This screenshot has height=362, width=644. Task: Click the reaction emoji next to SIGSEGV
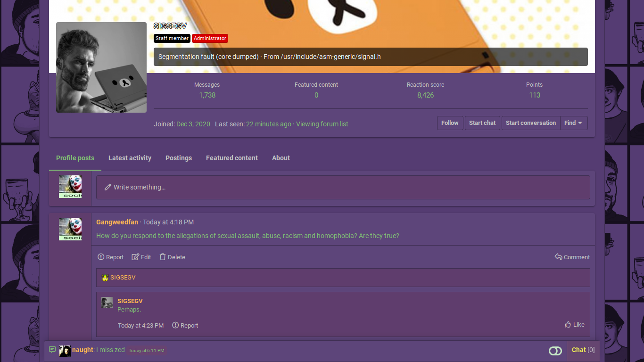tap(105, 278)
